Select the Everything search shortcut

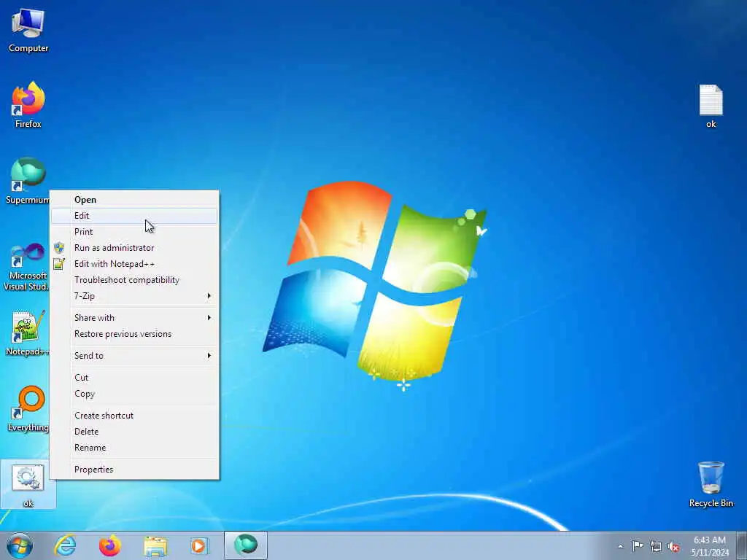pyautogui.click(x=28, y=408)
